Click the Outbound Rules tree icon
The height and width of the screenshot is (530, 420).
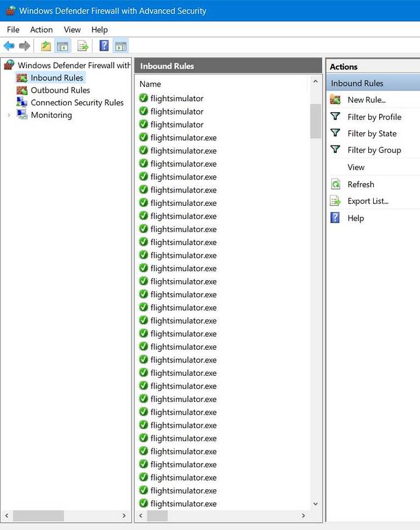[x=22, y=90]
